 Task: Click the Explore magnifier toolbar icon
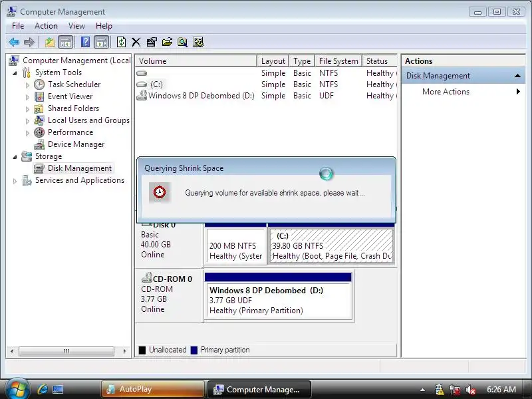182,42
